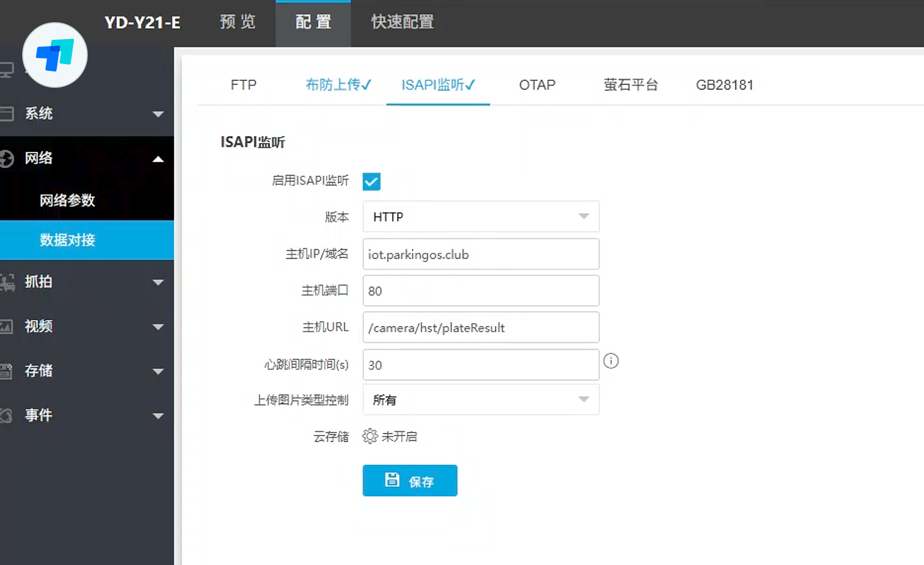
Task: Collapse the 网络 sidebar section
Action: (x=158, y=159)
